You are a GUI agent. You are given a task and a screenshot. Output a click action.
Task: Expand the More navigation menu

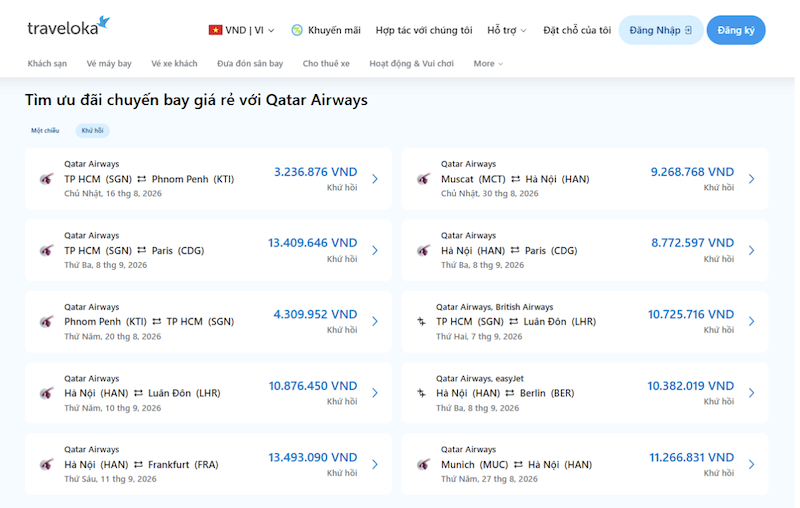click(x=488, y=64)
